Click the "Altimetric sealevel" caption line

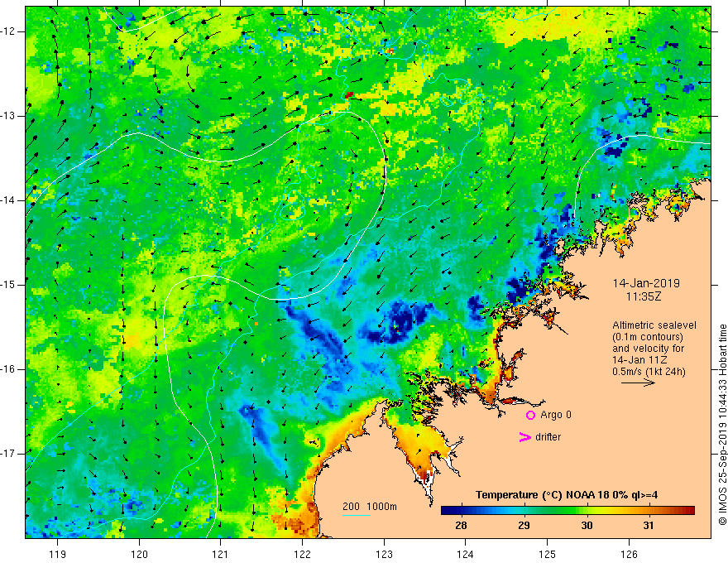point(654,325)
